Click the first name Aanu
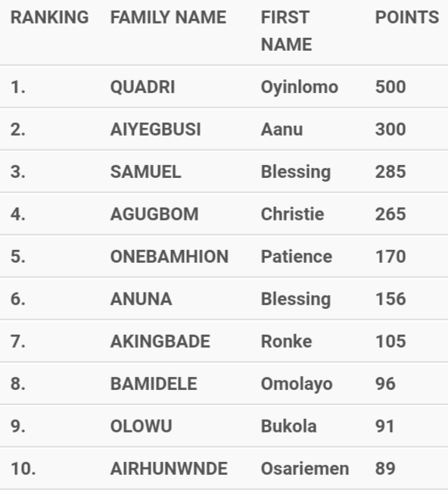448x490 pixels. click(282, 130)
